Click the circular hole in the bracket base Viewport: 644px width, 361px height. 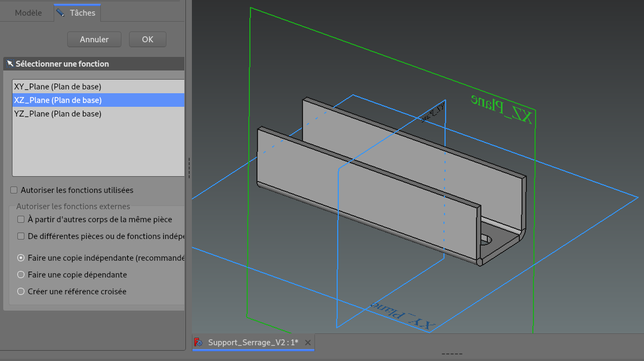[x=486, y=239]
